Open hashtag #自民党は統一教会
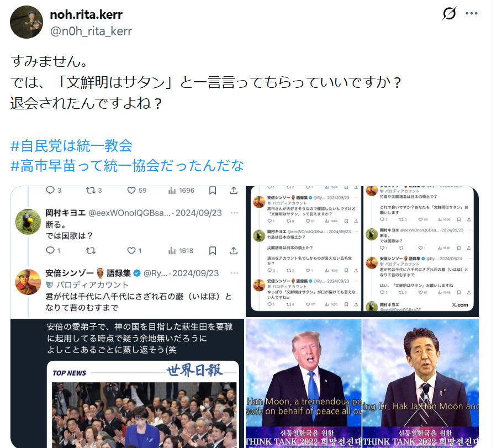 (71, 145)
